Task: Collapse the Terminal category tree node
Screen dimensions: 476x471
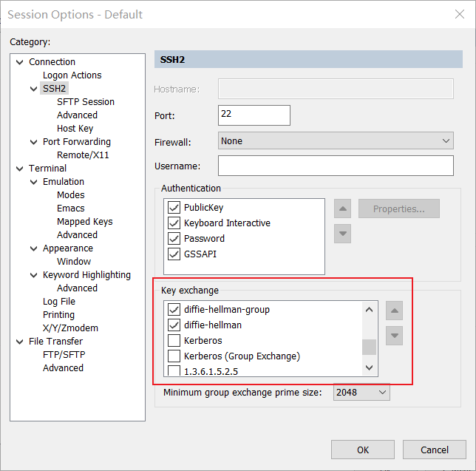Action: 20,169
